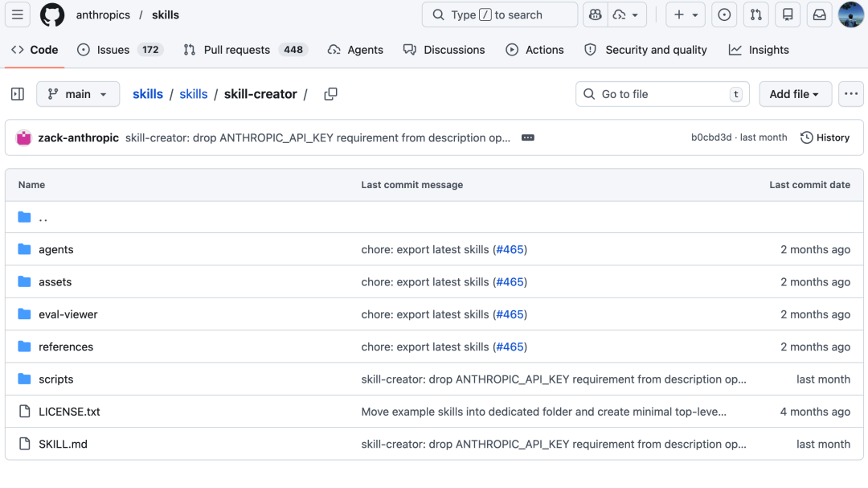Open the commit message in the LICENSE.txt row

pos(543,412)
